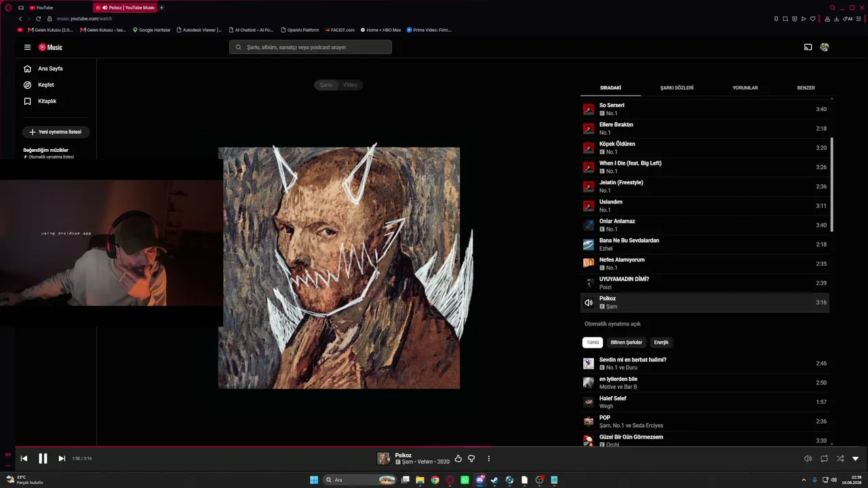Image resolution: width=868 pixels, height=488 pixels.
Task: Play Onlar Anlamaz from the queue
Action: 705,225
